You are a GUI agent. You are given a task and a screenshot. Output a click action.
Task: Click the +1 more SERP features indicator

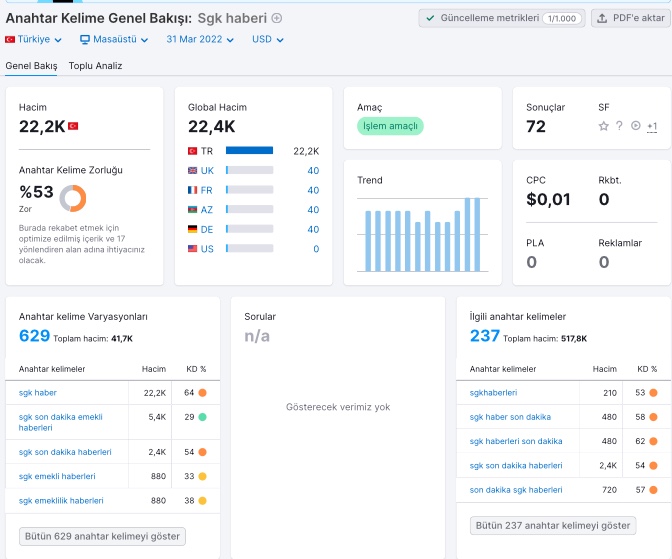(x=652, y=126)
